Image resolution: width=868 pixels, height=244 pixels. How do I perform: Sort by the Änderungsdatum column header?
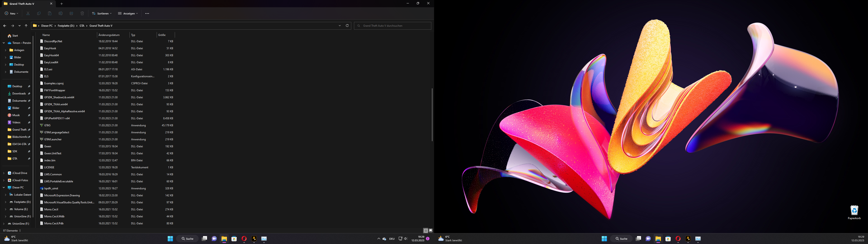pyautogui.click(x=109, y=35)
